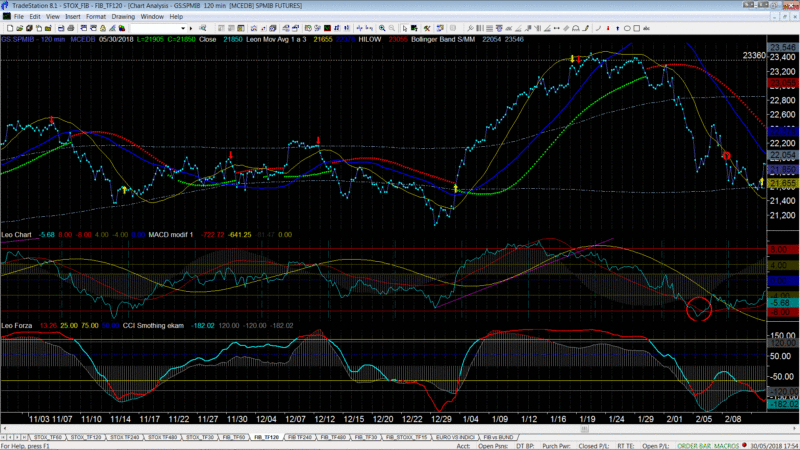Viewport: 800px width, 450px height.
Task: Click the binoculars search icon
Action: pos(203,29)
